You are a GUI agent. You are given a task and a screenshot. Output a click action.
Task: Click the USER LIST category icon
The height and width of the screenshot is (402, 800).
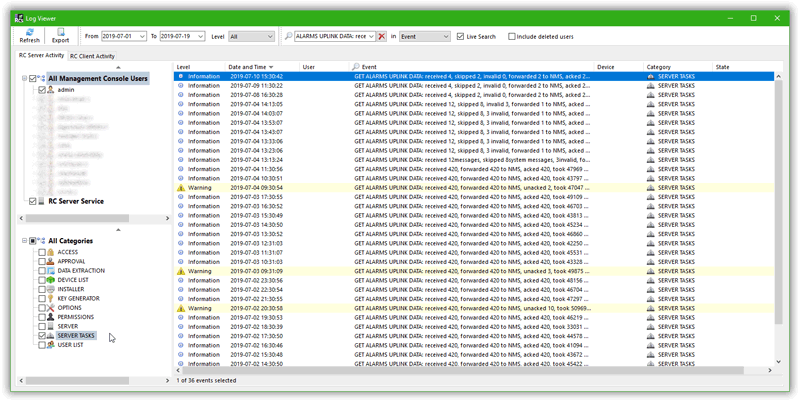point(51,345)
